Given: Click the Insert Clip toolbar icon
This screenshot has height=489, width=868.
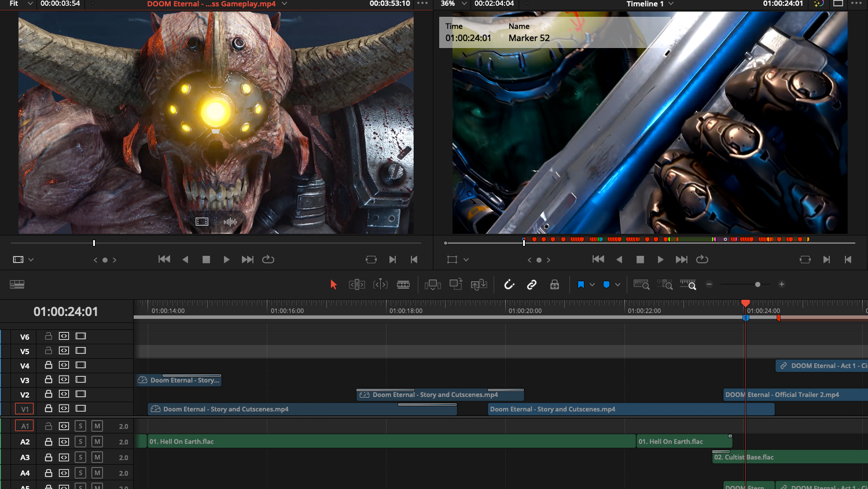Looking at the screenshot, I should 432,284.
